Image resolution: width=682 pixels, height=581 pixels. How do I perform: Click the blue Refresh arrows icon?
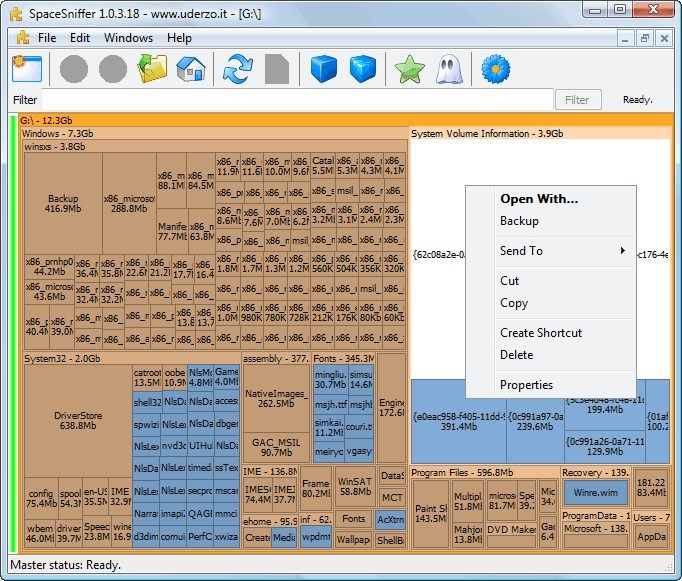[x=237, y=69]
